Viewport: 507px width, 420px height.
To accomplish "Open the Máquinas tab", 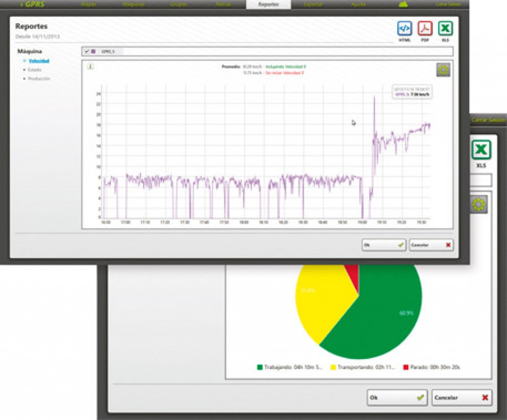I will pyautogui.click(x=133, y=4).
